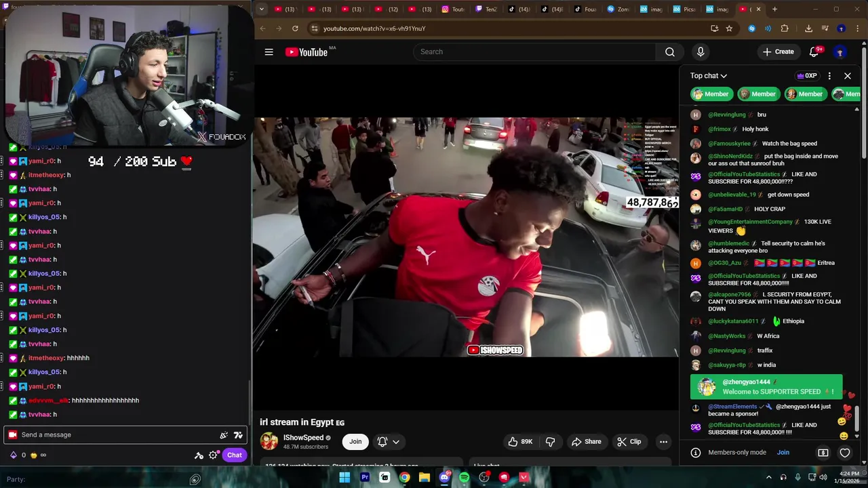Screen dimensions: 868x488
Task: Send a heart reaction in chat
Action: (x=845, y=453)
